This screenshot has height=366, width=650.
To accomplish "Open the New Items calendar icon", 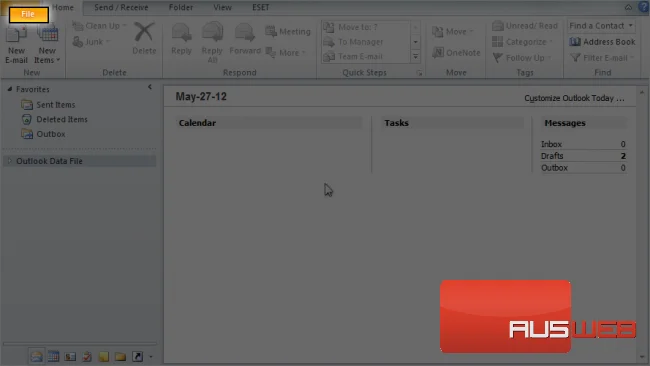I will pos(47,35).
